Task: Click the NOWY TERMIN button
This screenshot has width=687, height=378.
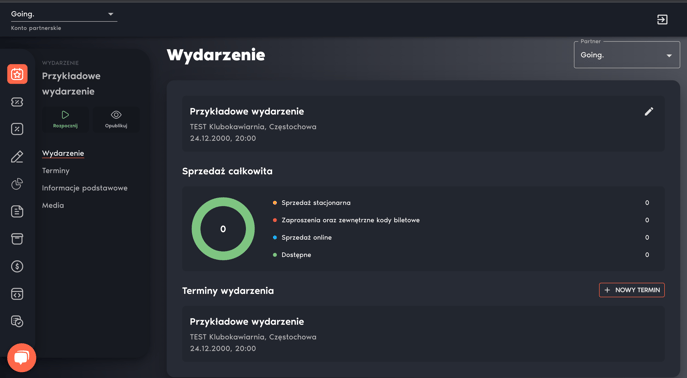Action: pos(632,290)
